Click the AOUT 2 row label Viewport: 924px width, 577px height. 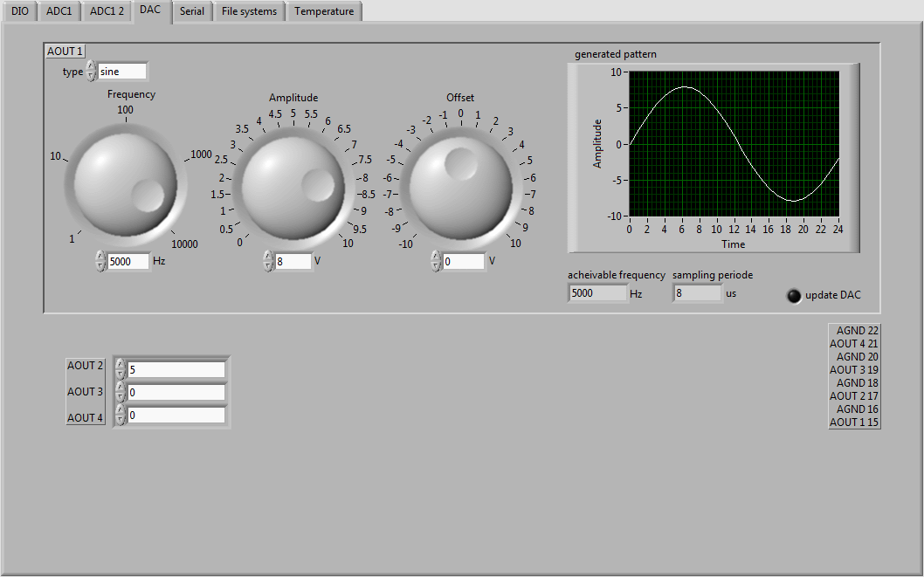point(85,366)
